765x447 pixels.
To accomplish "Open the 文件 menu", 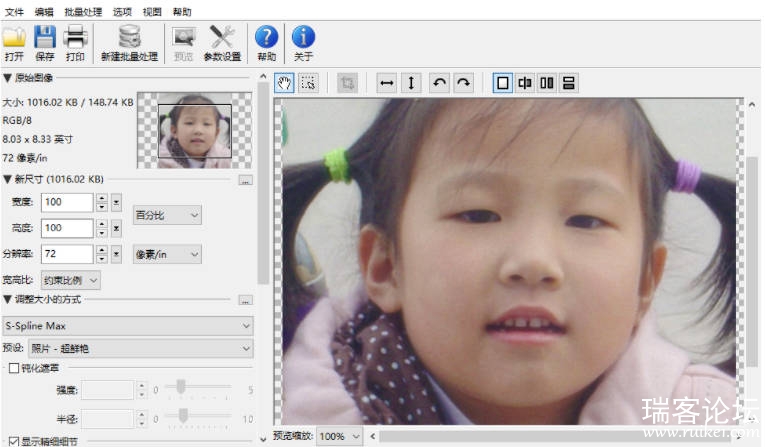I will [14, 12].
